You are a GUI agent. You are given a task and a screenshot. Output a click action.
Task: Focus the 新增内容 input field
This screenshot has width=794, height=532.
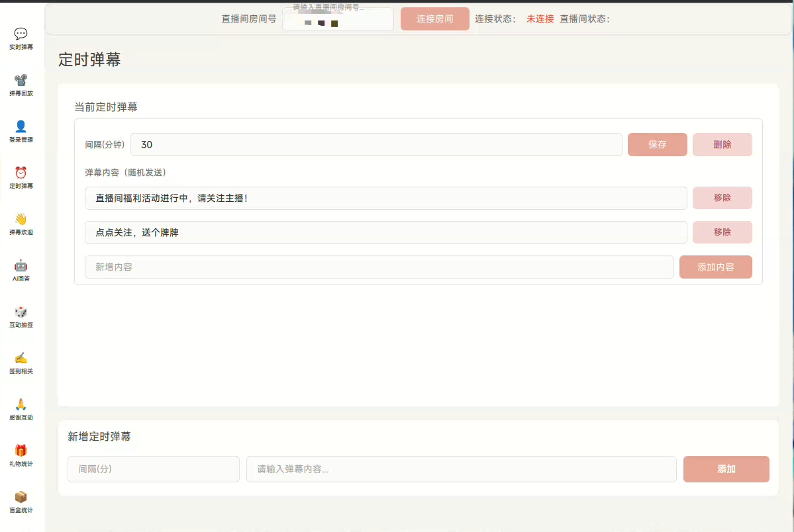coord(379,267)
